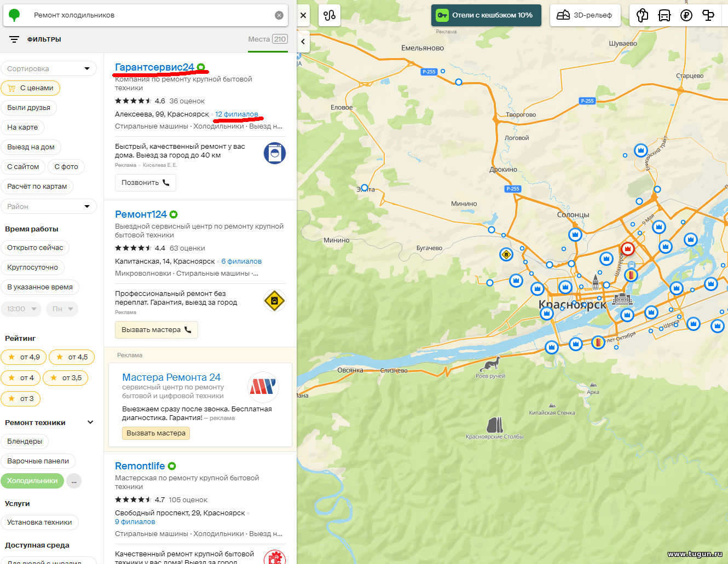Open the Фильтры filter menu icon

(14, 39)
